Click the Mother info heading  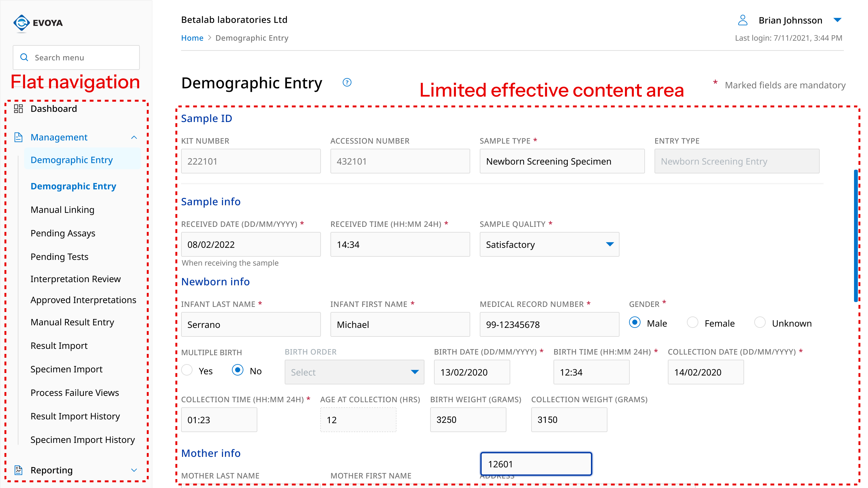tap(211, 453)
